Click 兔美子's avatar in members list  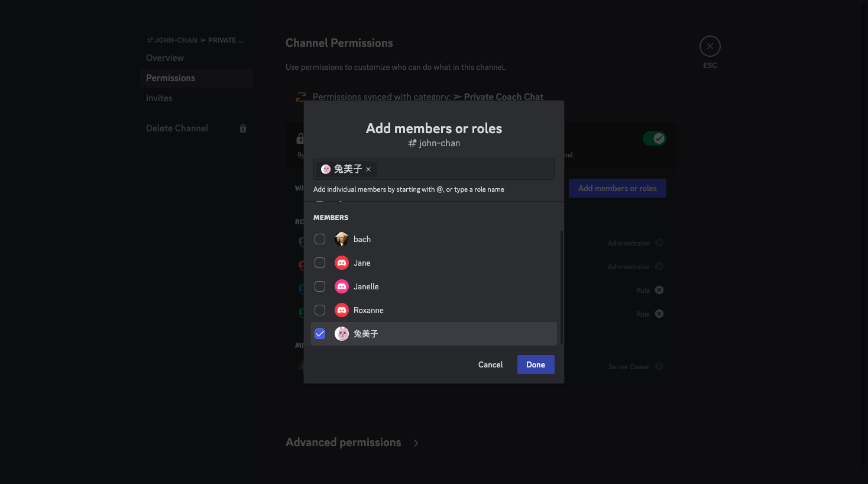click(x=342, y=334)
